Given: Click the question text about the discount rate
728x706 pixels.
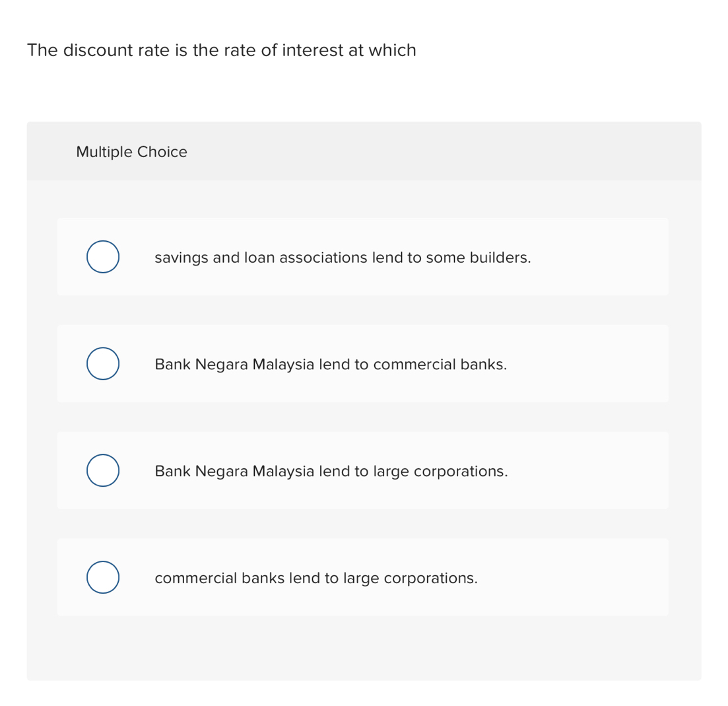Looking at the screenshot, I should [221, 50].
